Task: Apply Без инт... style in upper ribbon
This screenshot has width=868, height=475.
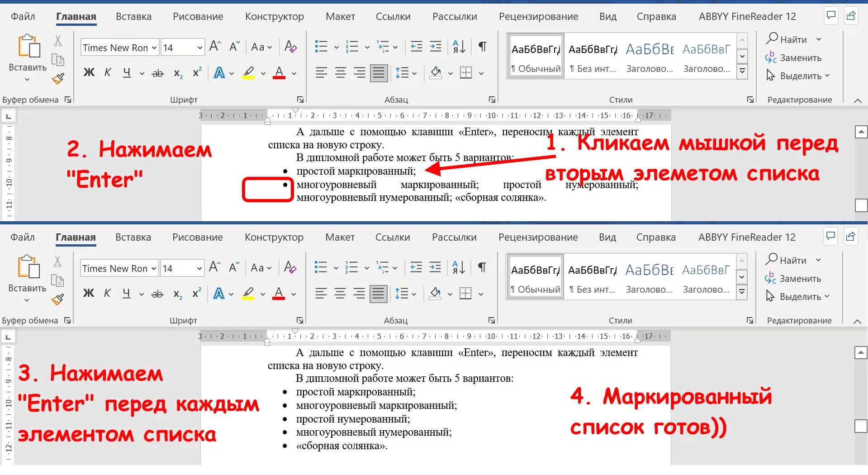Action: pyautogui.click(x=593, y=56)
